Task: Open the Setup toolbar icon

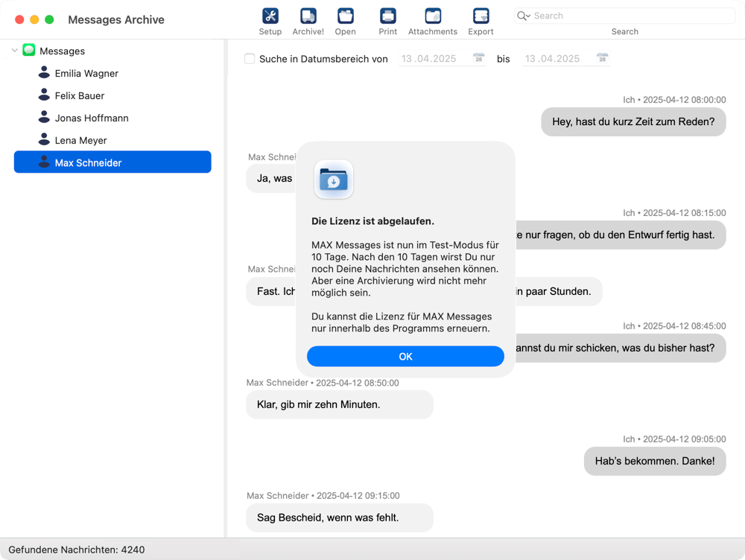Action: click(270, 16)
